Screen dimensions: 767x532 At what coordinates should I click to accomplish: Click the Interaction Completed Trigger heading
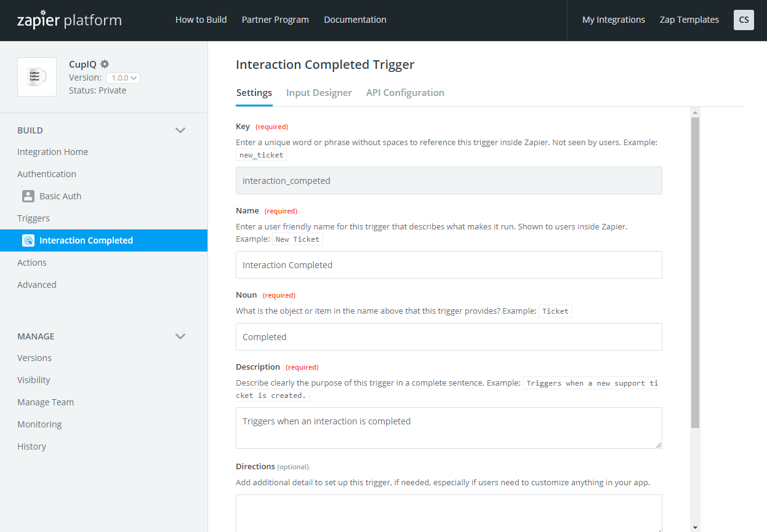click(325, 65)
